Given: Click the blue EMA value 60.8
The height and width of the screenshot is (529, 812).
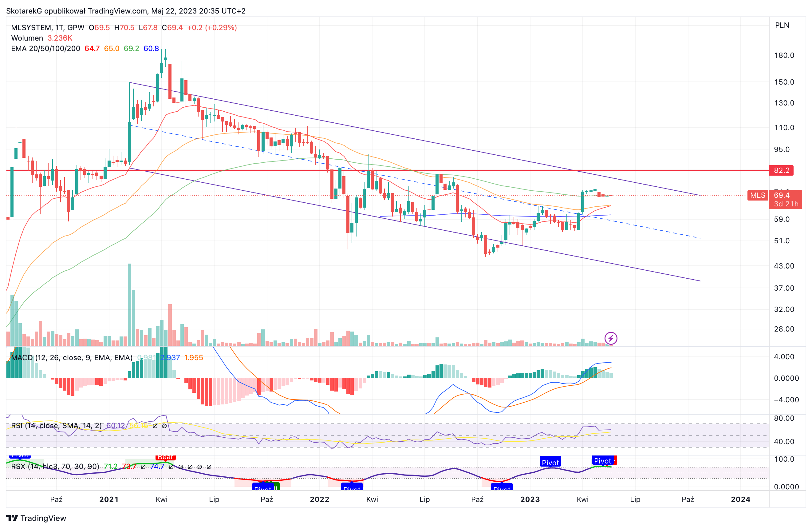Looking at the screenshot, I should pyautogui.click(x=151, y=49).
